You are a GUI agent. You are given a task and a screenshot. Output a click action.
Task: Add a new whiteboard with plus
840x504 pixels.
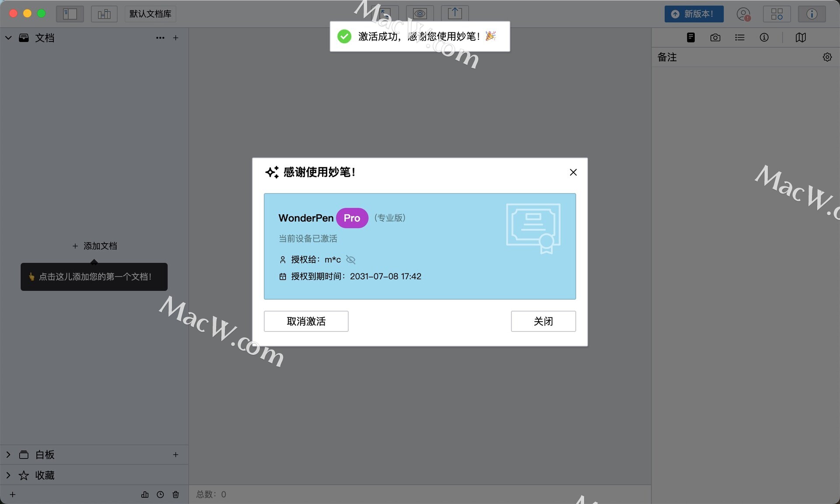pyautogui.click(x=175, y=455)
